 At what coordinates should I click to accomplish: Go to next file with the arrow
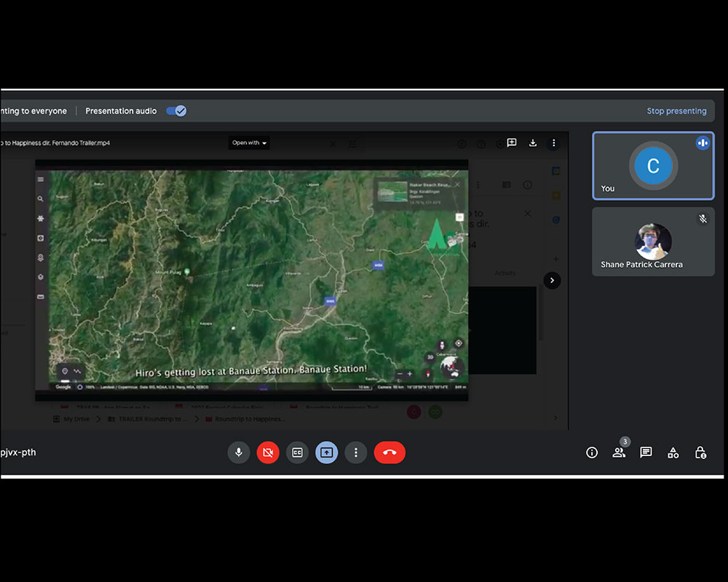point(552,280)
